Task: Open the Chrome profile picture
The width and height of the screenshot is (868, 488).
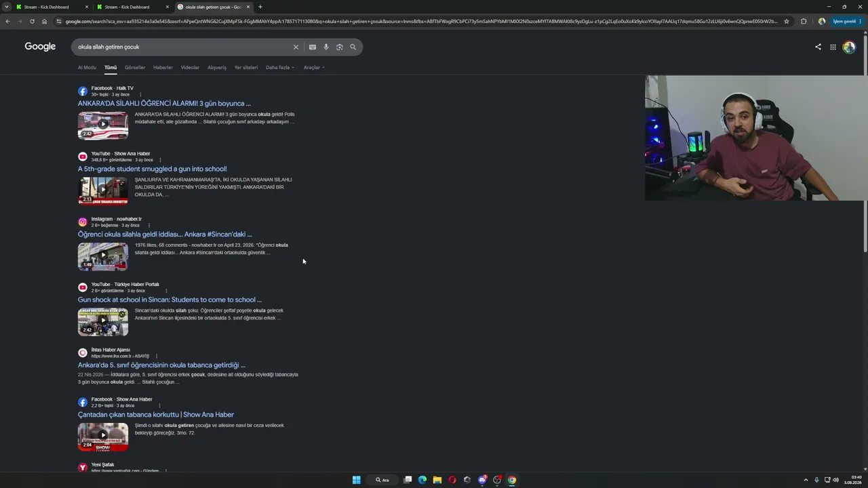Action: 822,21
